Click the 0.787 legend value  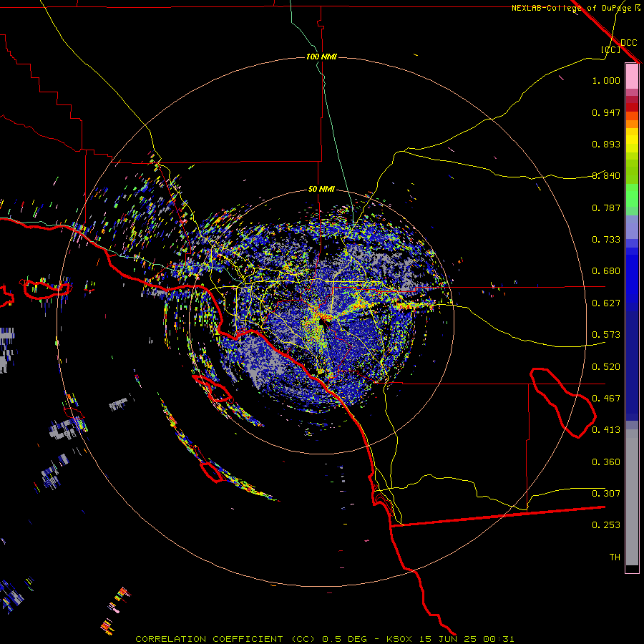(x=606, y=208)
